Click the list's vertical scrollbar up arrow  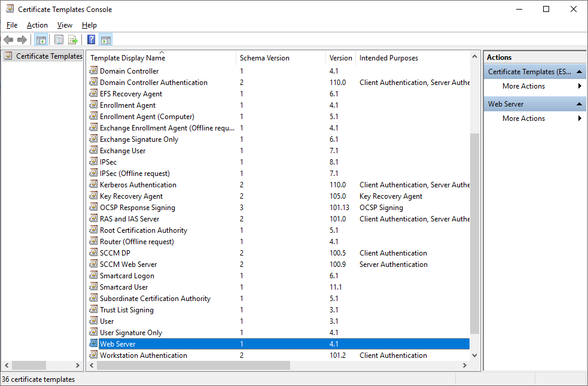click(474, 57)
